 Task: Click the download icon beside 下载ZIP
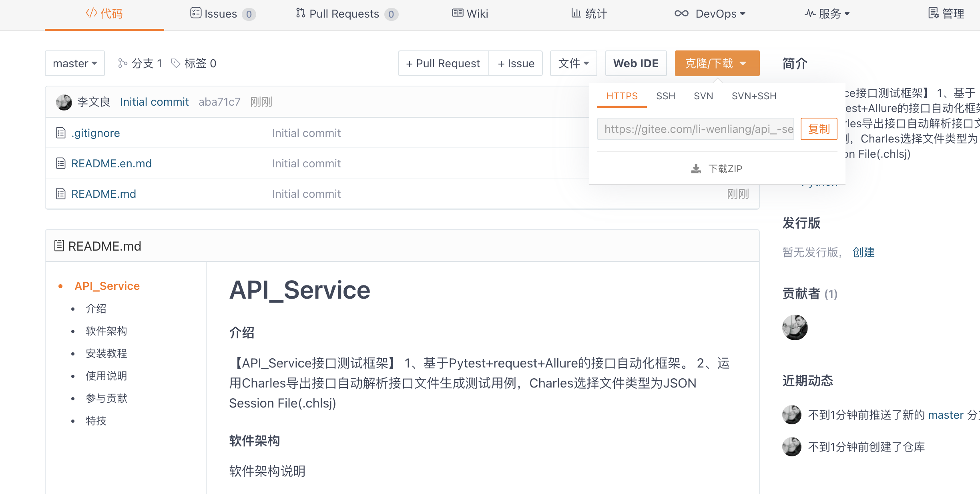click(x=696, y=169)
